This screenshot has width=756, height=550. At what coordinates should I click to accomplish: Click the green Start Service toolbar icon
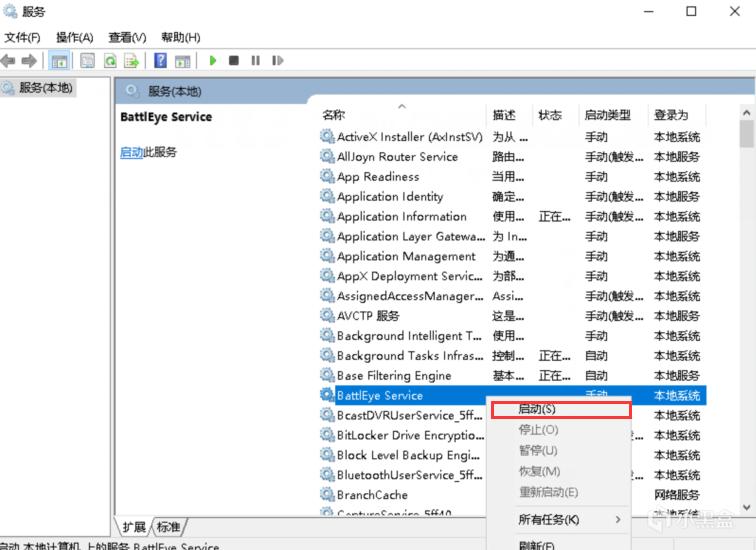point(212,61)
